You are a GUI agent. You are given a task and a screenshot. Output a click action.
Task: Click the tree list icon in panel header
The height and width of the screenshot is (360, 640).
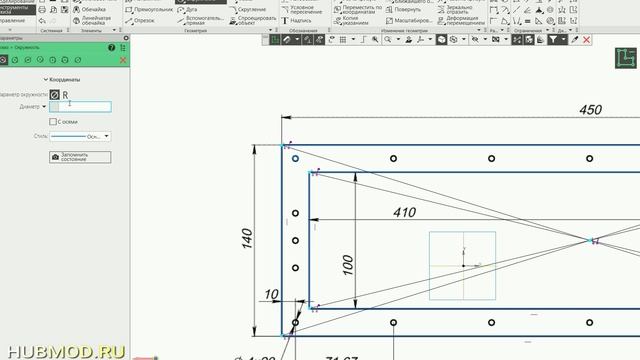tap(123, 48)
